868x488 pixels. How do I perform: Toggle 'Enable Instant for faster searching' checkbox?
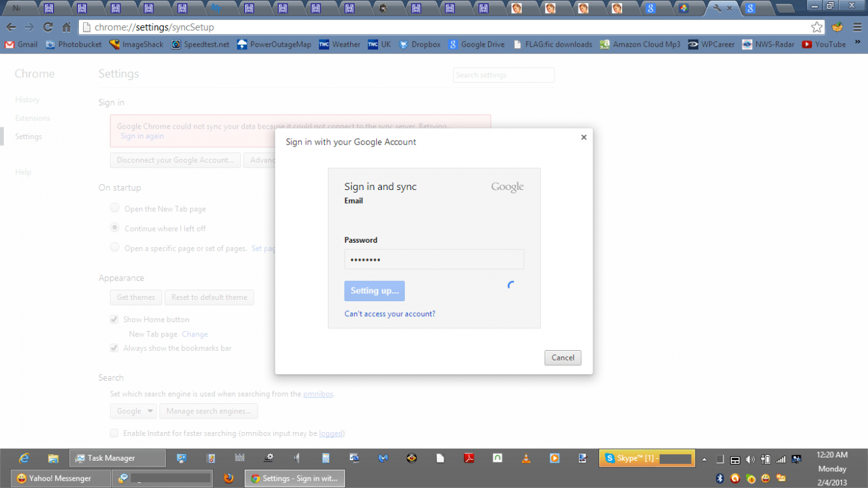pyautogui.click(x=115, y=433)
